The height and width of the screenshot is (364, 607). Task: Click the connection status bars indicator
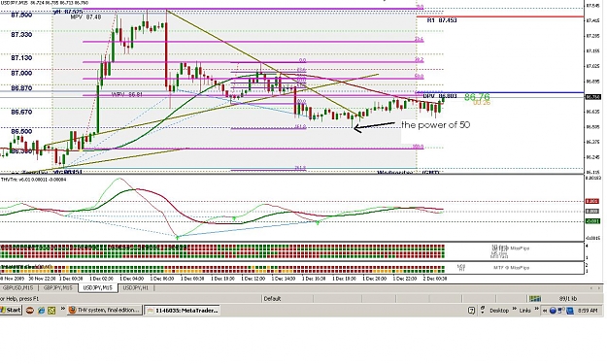535,299
